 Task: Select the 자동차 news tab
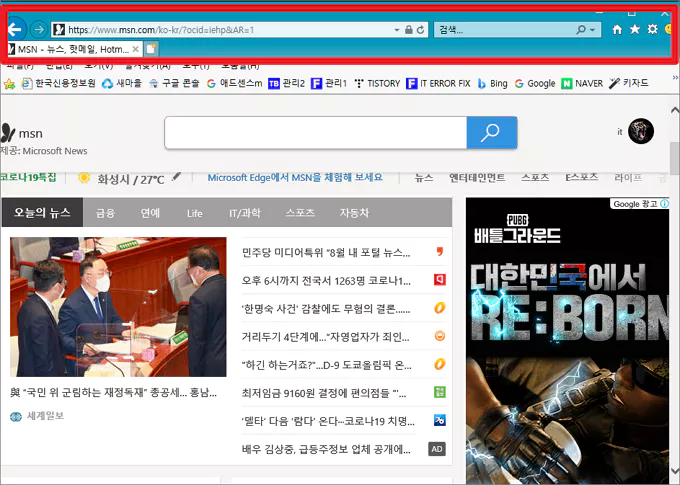pos(354,213)
